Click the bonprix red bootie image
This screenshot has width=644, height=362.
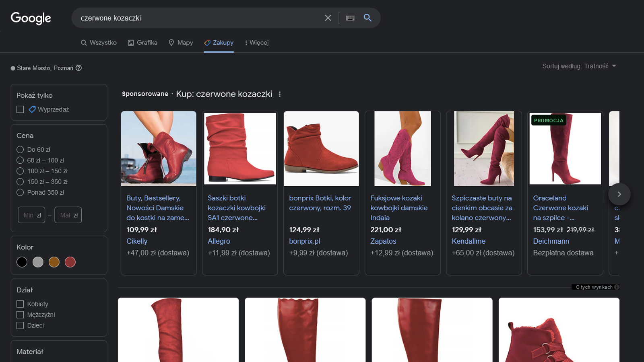(321, 149)
